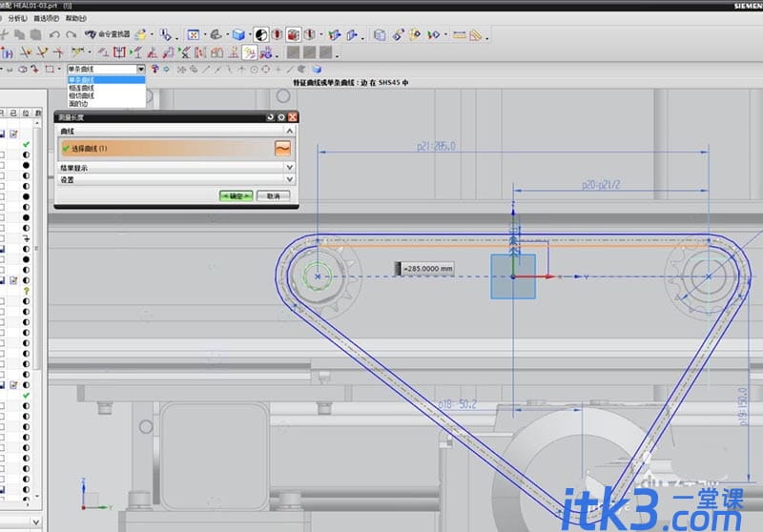Click the =285.0000 mm measurement label
This screenshot has height=532, width=763.
pyautogui.click(x=424, y=269)
